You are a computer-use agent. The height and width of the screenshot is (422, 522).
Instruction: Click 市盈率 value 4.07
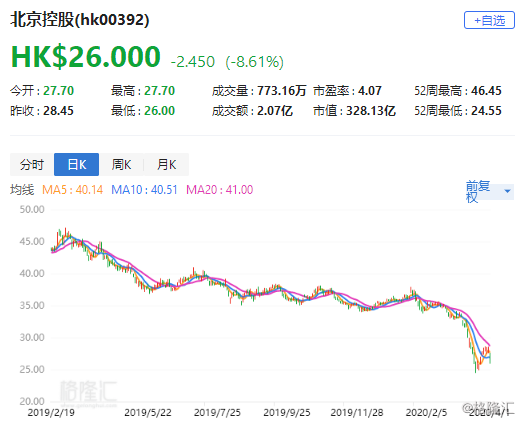tap(370, 91)
